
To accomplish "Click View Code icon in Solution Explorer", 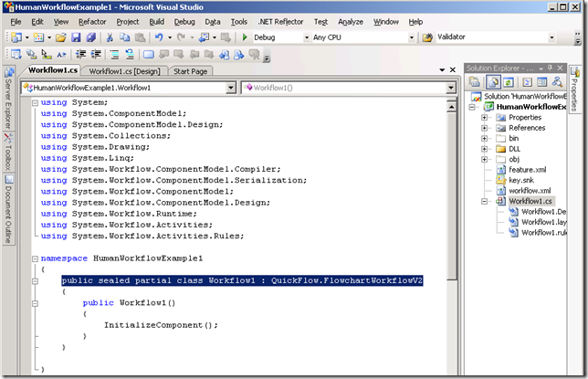I will [x=527, y=82].
